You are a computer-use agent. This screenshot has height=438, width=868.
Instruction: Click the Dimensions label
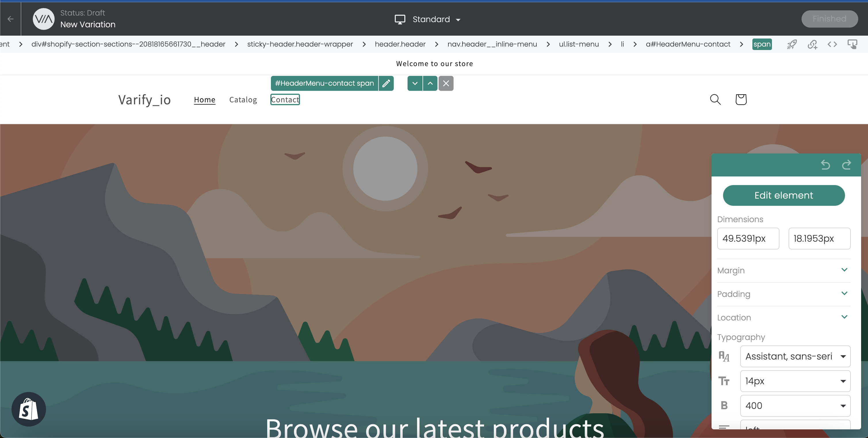[x=740, y=219]
